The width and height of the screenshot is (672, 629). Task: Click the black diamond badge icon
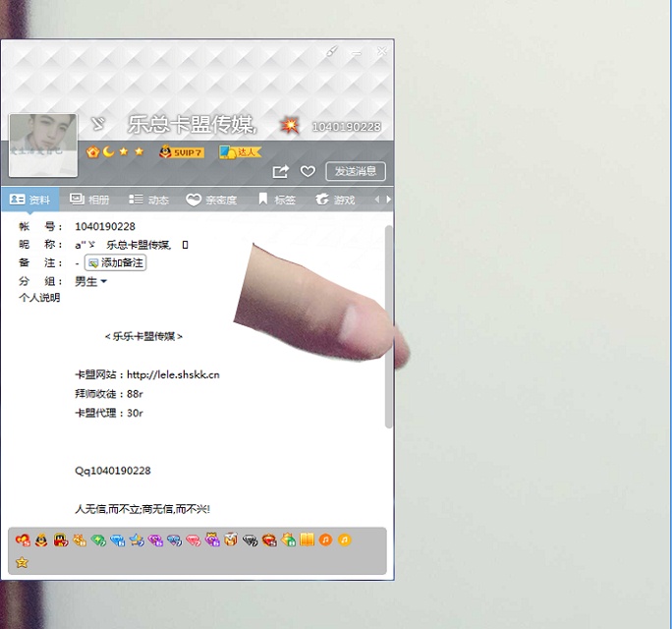coord(250,540)
